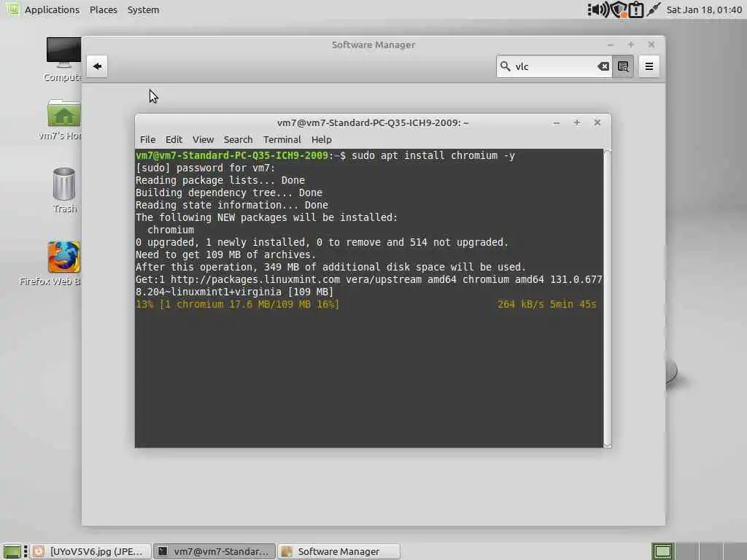
Task: Close the terminal window
Action: [x=597, y=122]
